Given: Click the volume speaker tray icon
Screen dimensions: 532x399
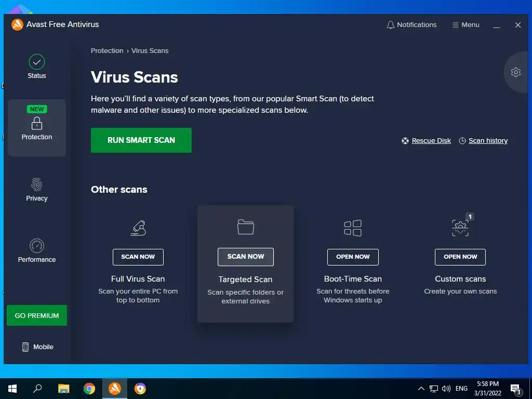Looking at the screenshot, I should click(x=446, y=389).
